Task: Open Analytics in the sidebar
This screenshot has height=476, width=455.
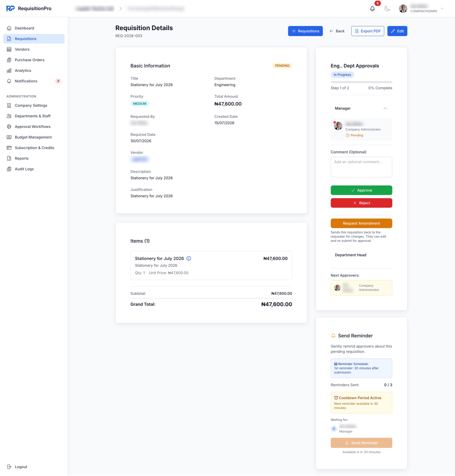Action: pyautogui.click(x=34, y=71)
